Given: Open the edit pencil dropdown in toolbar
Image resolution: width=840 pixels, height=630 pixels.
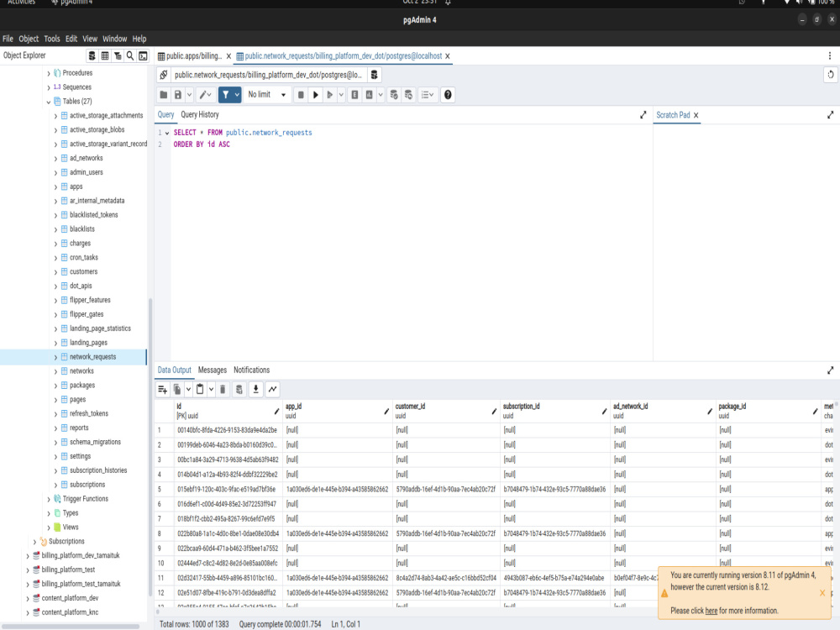Looking at the screenshot, I should pyautogui.click(x=205, y=95).
